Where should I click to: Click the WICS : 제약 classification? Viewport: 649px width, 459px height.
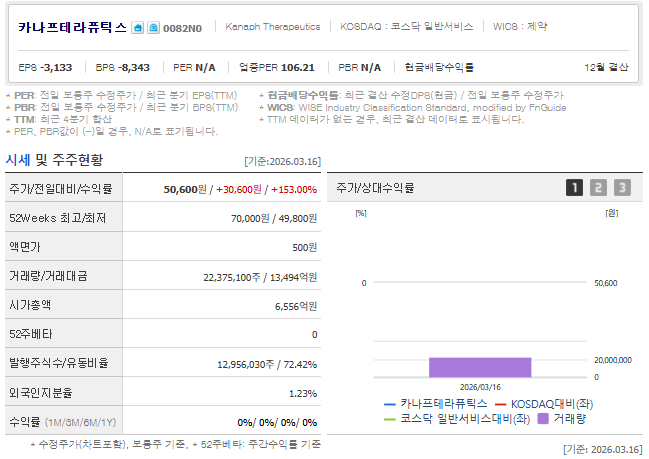click(x=520, y=26)
